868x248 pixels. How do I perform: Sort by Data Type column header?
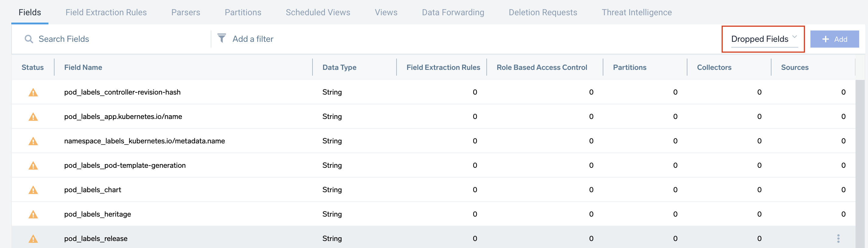pyautogui.click(x=339, y=67)
